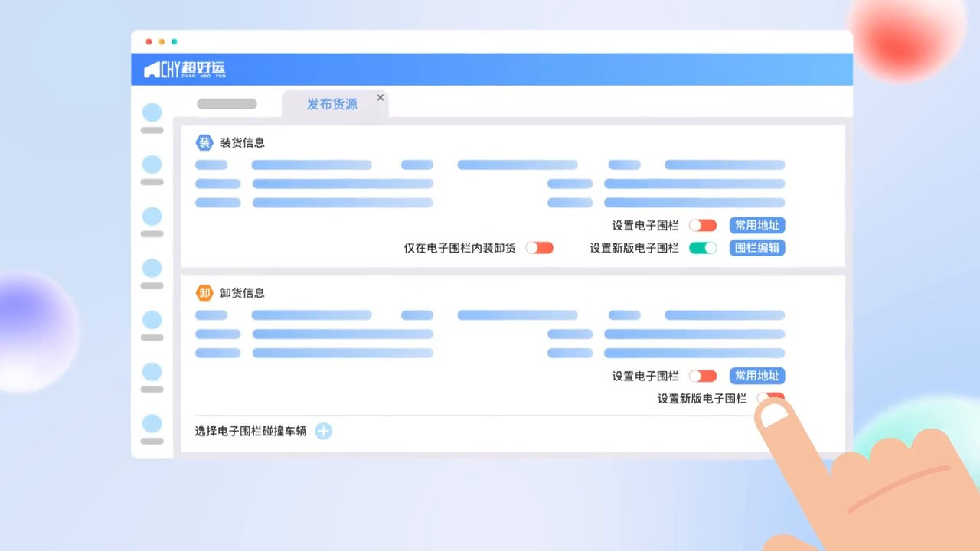Enable 设置电子围栏 toggle in 卸货信息 section
Image resolution: width=980 pixels, height=551 pixels.
[x=702, y=376]
